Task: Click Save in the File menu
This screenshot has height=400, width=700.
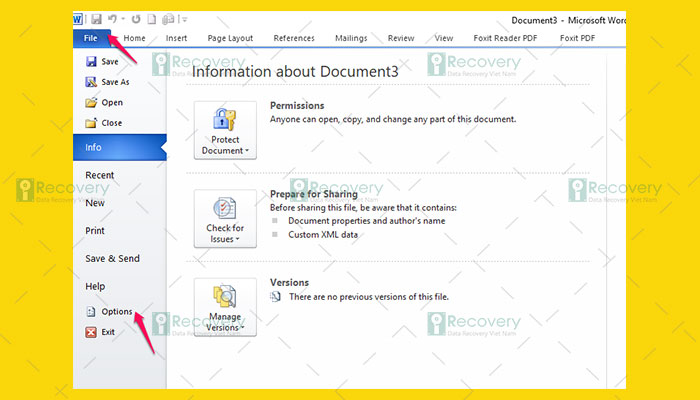Action: tap(109, 62)
